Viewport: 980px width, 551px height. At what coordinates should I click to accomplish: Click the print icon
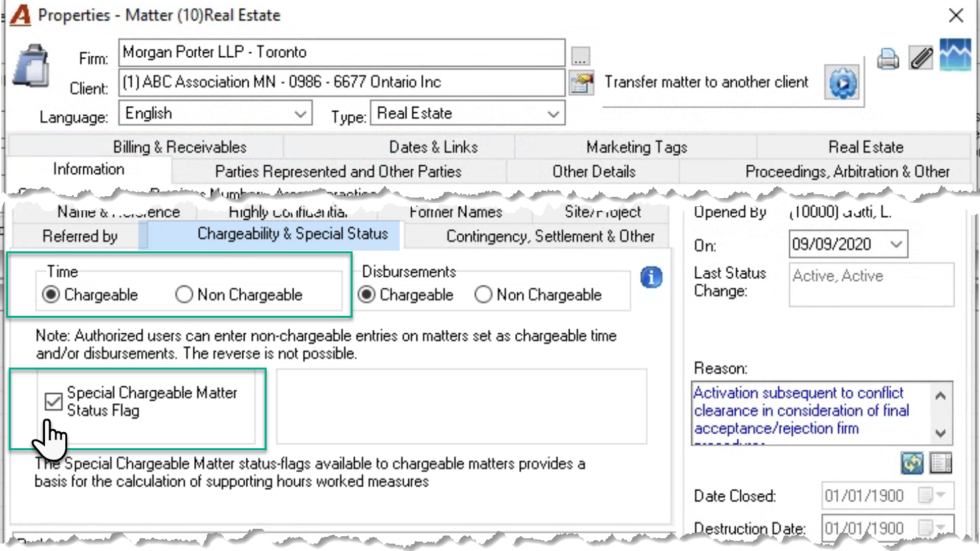(x=888, y=59)
